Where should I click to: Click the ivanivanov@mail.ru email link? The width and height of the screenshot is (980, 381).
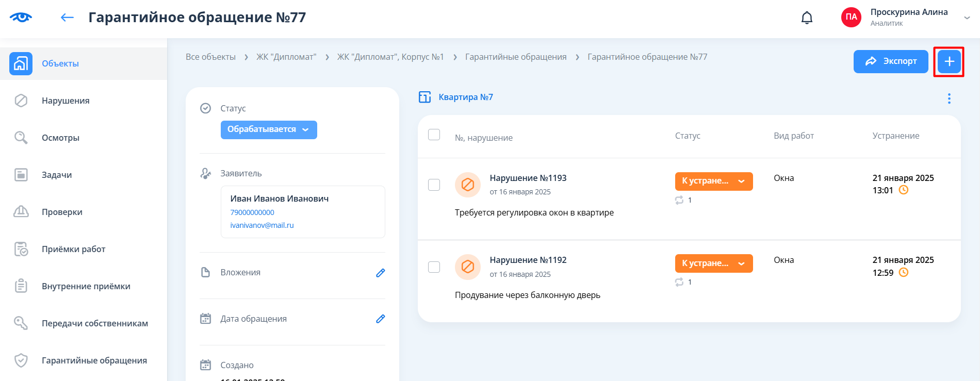(x=262, y=225)
